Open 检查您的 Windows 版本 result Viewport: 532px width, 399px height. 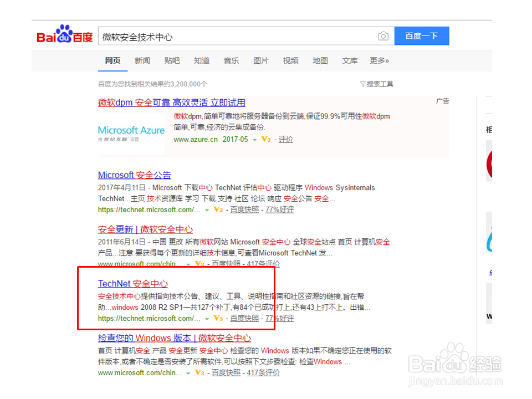pyautogui.click(x=175, y=338)
